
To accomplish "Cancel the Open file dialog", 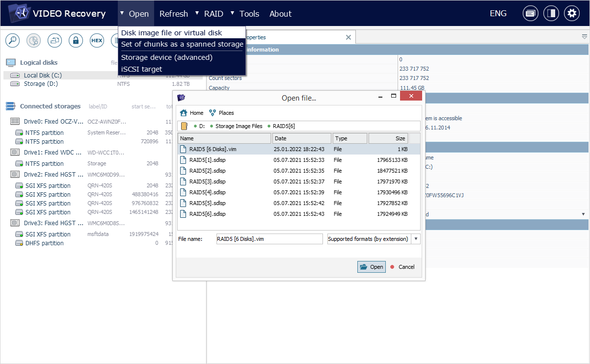I will click(402, 267).
